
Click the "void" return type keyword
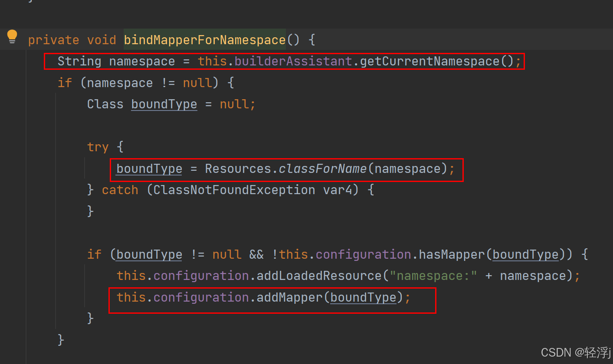tap(102, 40)
